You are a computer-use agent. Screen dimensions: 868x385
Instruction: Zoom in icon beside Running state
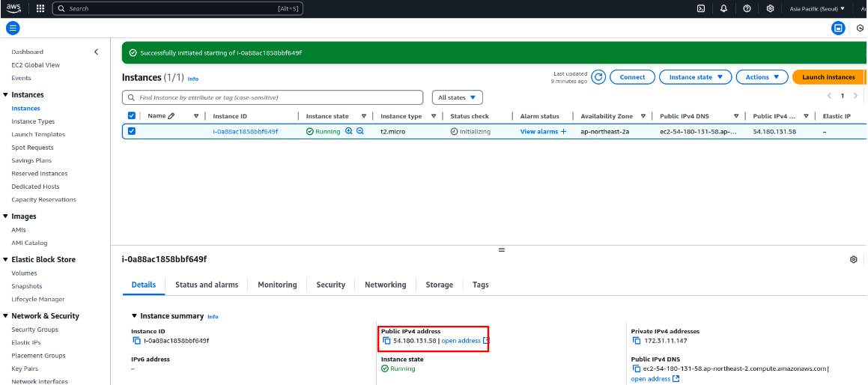coord(349,131)
